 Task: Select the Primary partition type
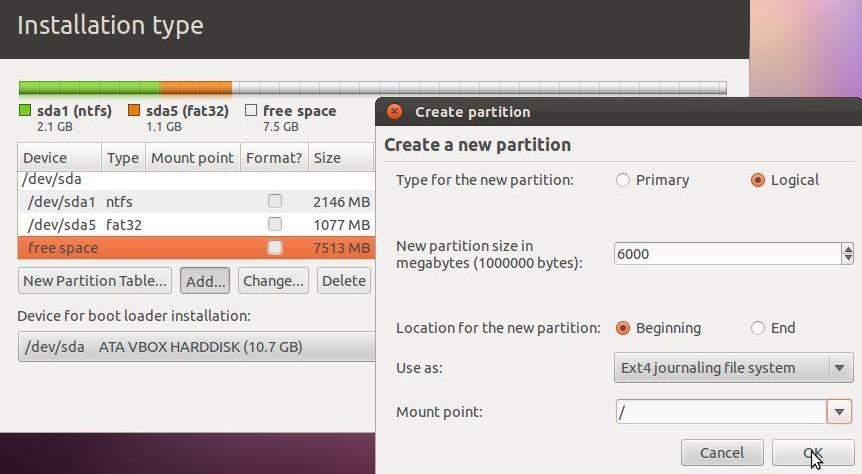[x=622, y=180]
